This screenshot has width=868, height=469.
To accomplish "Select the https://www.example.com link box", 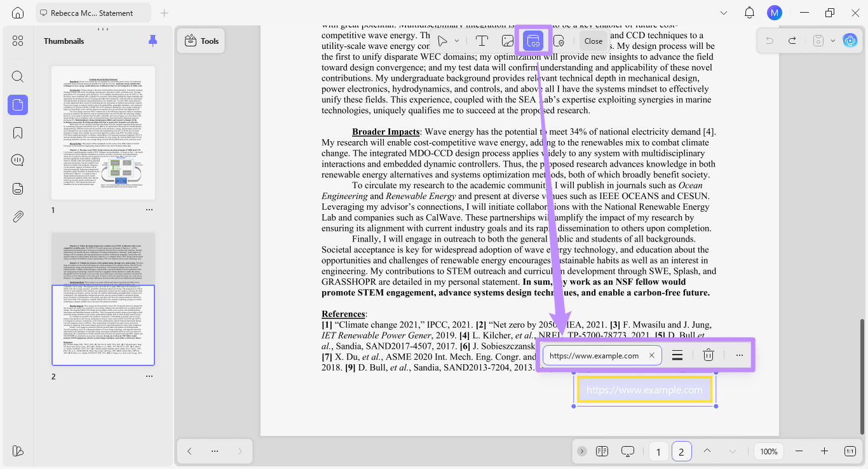I will coord(644,390).
